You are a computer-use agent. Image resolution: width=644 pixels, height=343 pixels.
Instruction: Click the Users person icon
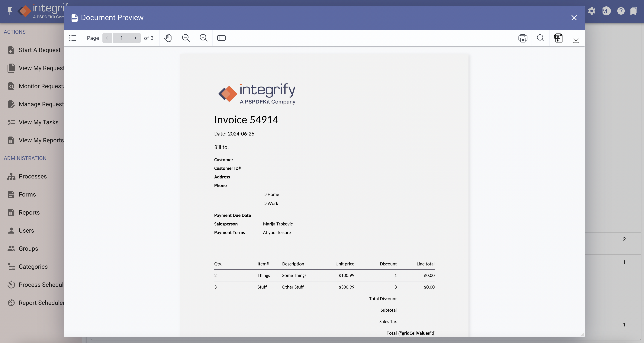11,230
